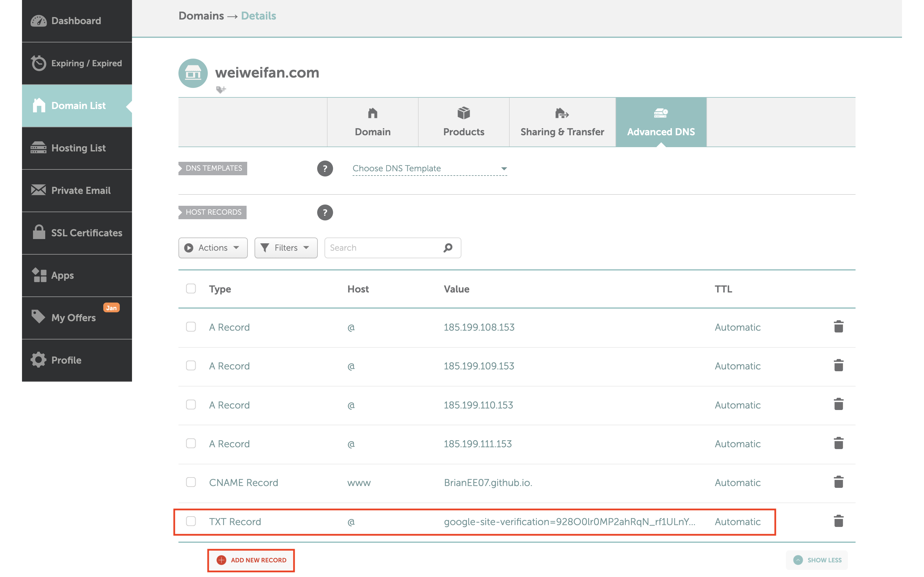This screenshot has width=924, height=577.
Task: Open SSL Certificates in the sidebar
Action: pyautogui.click(x=77, y=233)
